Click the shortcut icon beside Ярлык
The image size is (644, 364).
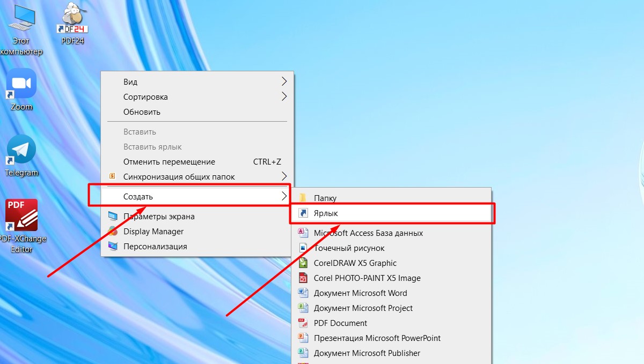303,213
